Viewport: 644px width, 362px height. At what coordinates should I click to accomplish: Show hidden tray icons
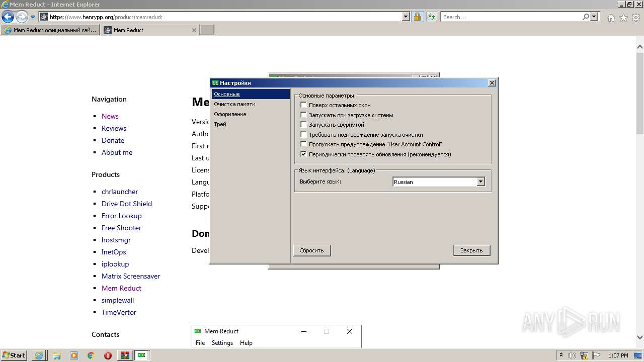pos(561,355)
